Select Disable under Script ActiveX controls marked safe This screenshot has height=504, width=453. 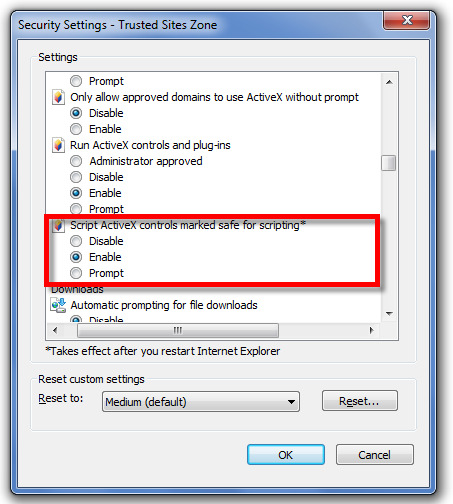tap(76, 241)
